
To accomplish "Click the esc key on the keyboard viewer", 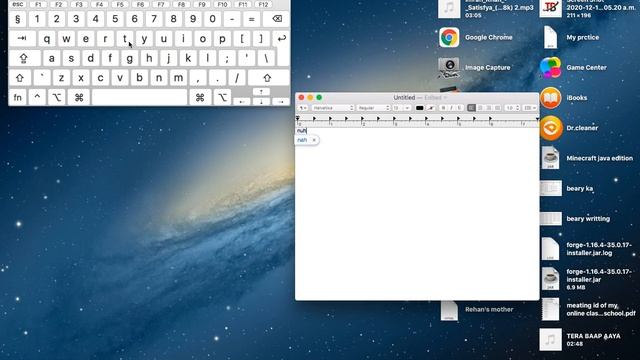I will pos(18,4).
